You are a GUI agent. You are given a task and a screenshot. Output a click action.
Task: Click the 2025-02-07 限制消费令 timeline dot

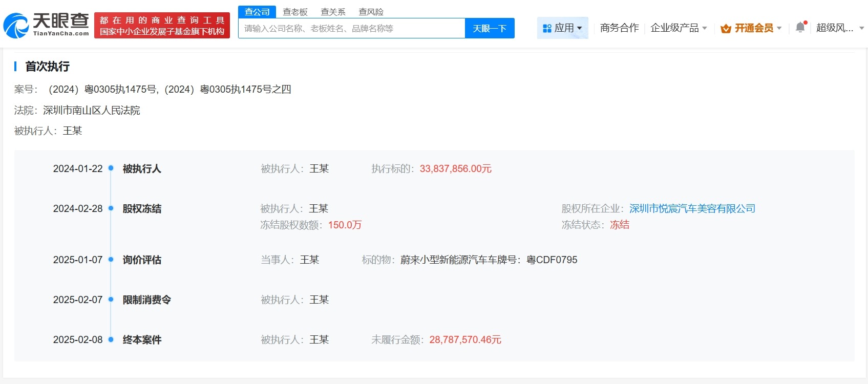tap(111, 300)
